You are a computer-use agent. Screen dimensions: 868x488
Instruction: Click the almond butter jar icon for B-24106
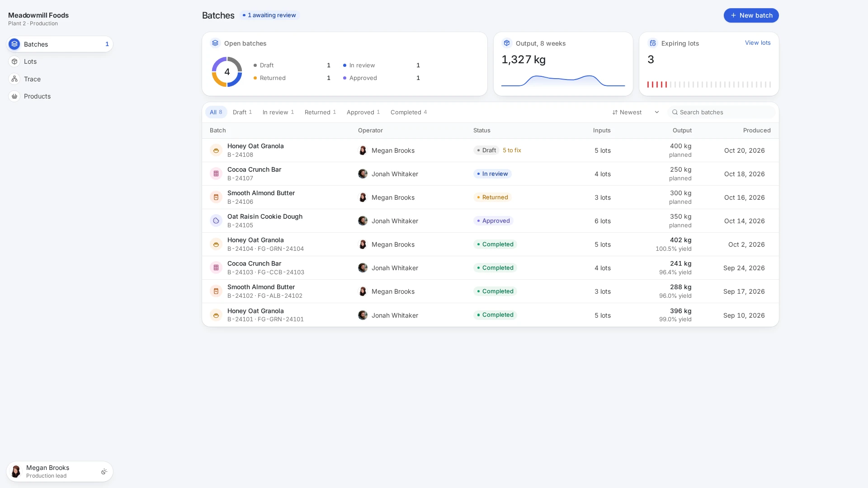click(x=216, y=197)
